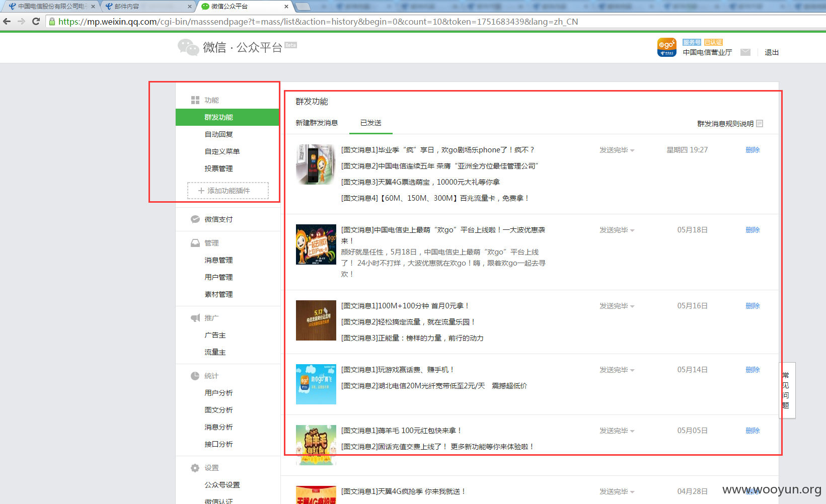Delete the 05月18日 message
The image size is (826, 504).
pyautogui.click(x=753, y=230)
